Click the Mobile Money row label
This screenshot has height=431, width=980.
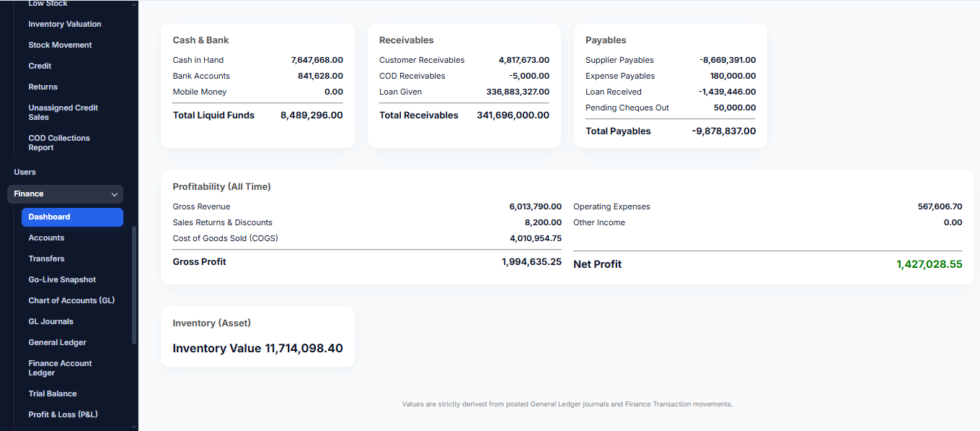click(x=199, y=92)
